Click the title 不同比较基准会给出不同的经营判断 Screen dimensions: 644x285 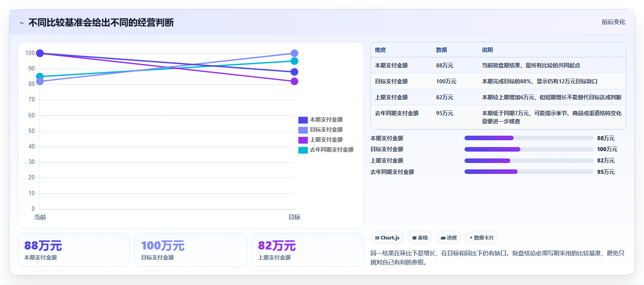tap(101, 23)
